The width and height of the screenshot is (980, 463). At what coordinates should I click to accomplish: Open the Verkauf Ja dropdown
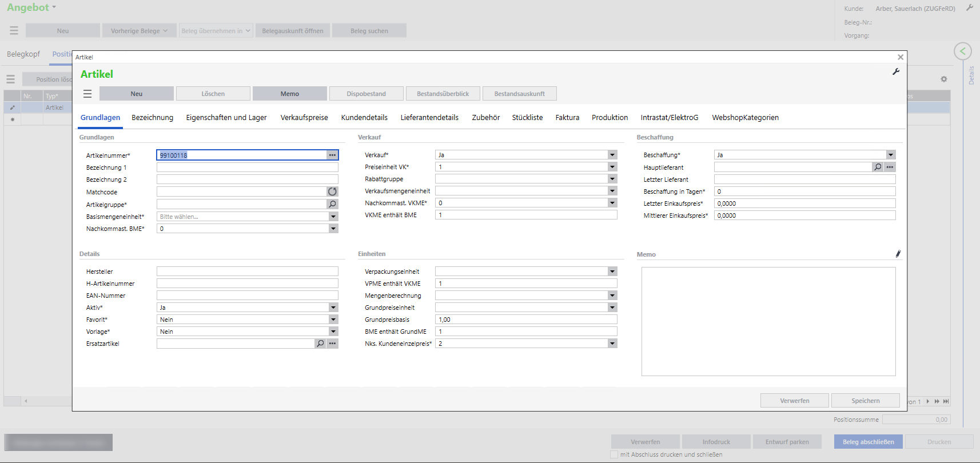click(612, 155)
